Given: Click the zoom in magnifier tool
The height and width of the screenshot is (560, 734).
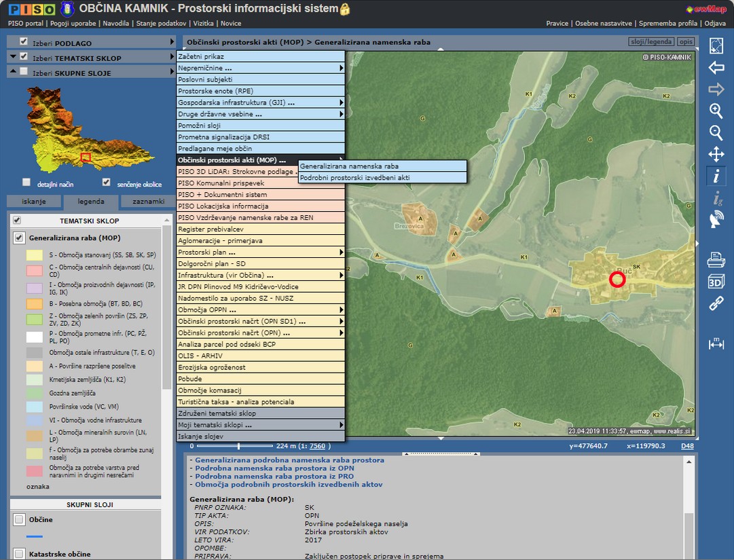Looking at the screenshot, I should coord(716,111).
